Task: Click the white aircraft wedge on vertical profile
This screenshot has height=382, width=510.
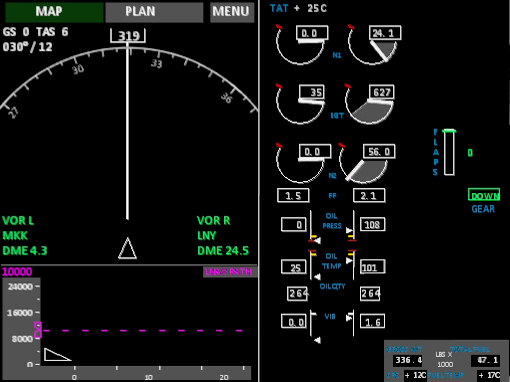Action: pos(57,354)
